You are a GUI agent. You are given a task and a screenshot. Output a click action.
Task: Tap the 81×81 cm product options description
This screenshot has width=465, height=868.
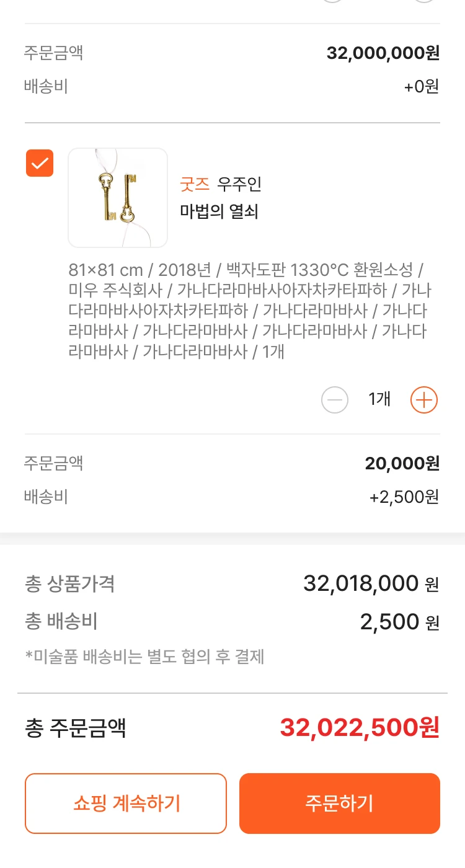[248, 311]
